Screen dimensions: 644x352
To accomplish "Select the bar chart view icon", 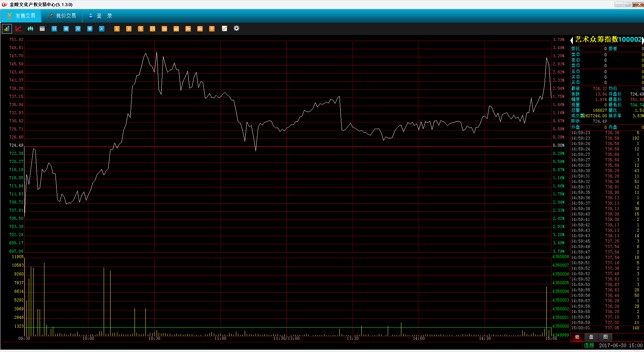I will point(7,29).
